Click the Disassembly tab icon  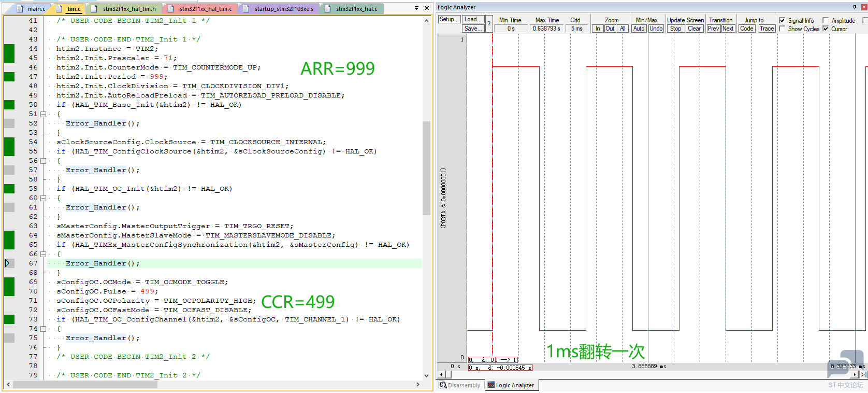click(x=443, y=385)
